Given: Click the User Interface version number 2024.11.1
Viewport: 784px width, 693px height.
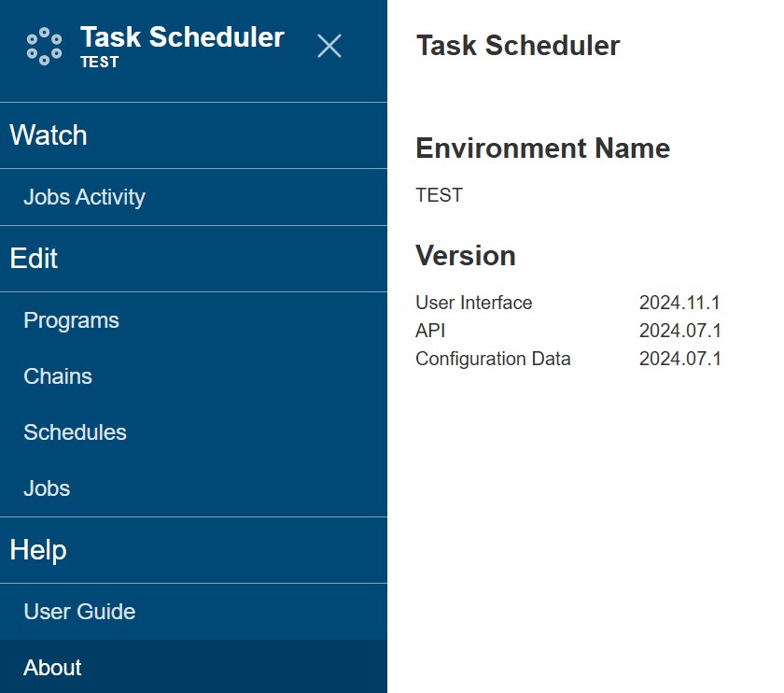Looking at the screenshot, I should click(679, 303).
